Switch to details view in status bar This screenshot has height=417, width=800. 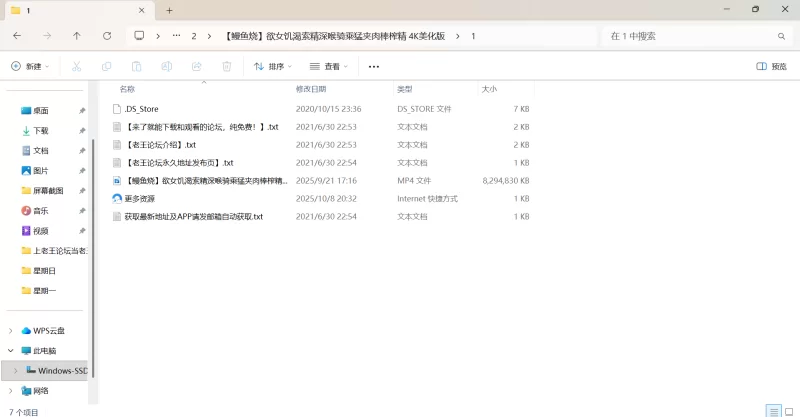click(773, 411)
